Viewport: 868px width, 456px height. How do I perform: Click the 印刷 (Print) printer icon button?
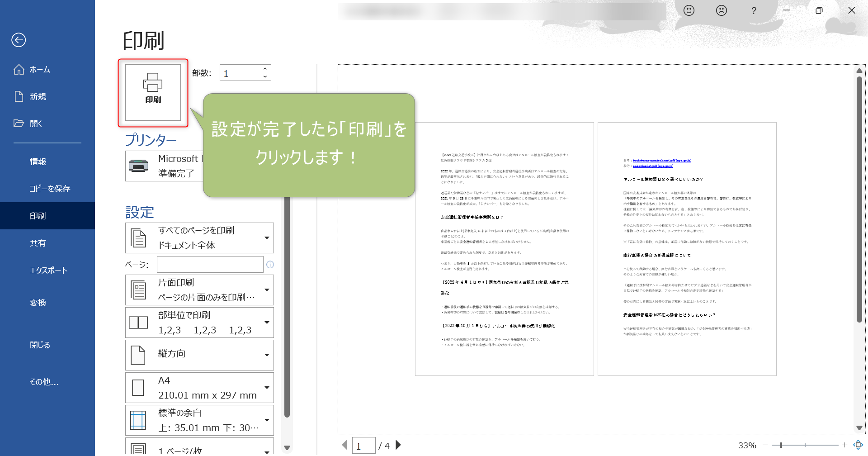point(153,92)
